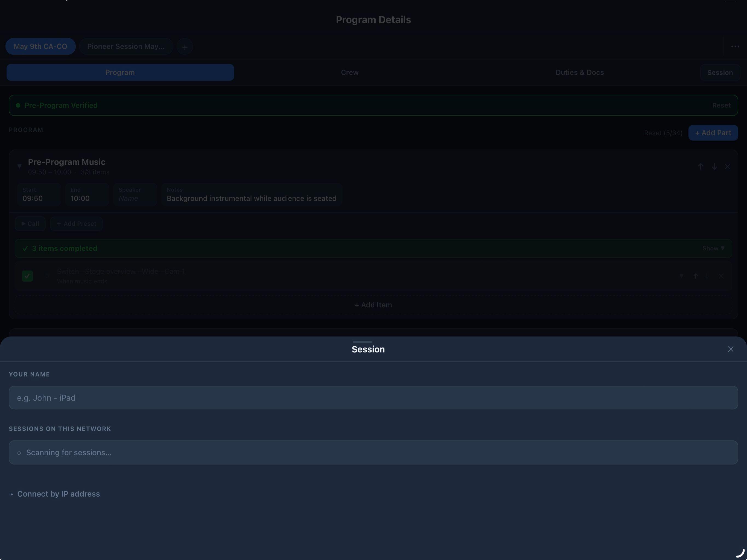
Task: Click the Program Details title
Action: pos(373,20)
